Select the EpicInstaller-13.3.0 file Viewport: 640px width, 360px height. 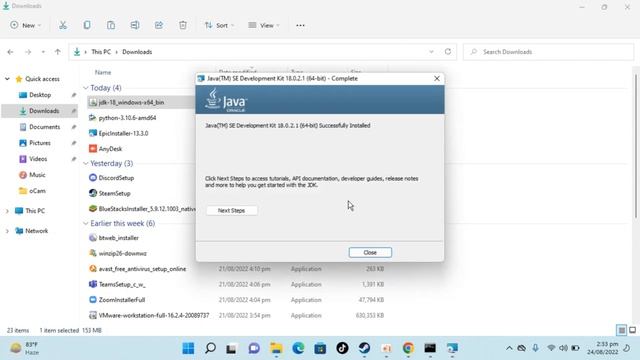[x=123, y=133]
